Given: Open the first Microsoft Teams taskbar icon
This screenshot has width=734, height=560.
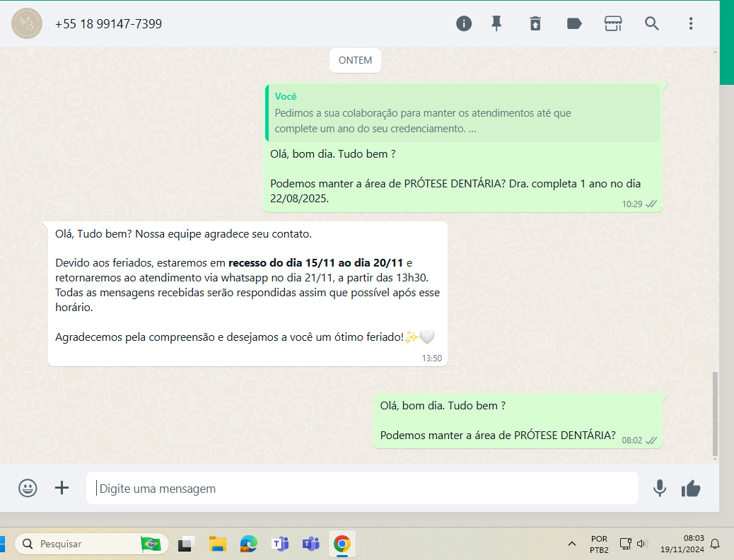Looking at the screenshot, I should (280, 544).
